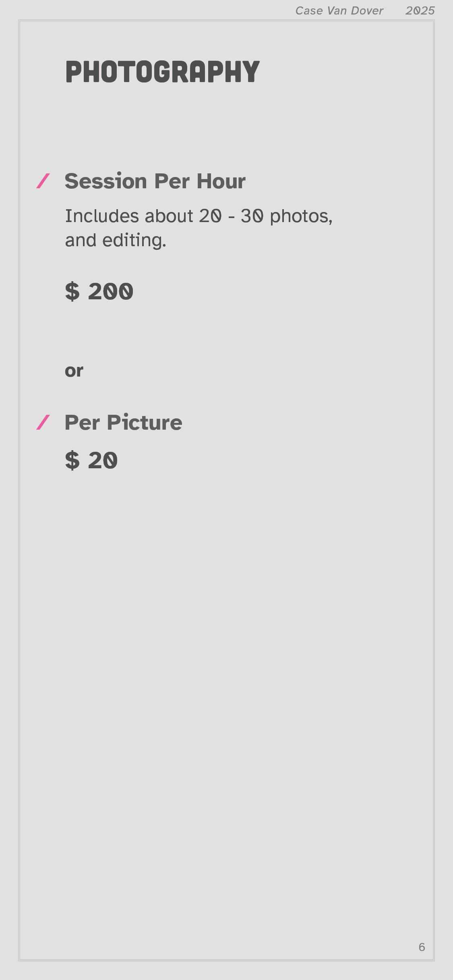Screen dimensions: 453x980
Task: Click page number 6 in the footer
Action: [x=422, y=947]
